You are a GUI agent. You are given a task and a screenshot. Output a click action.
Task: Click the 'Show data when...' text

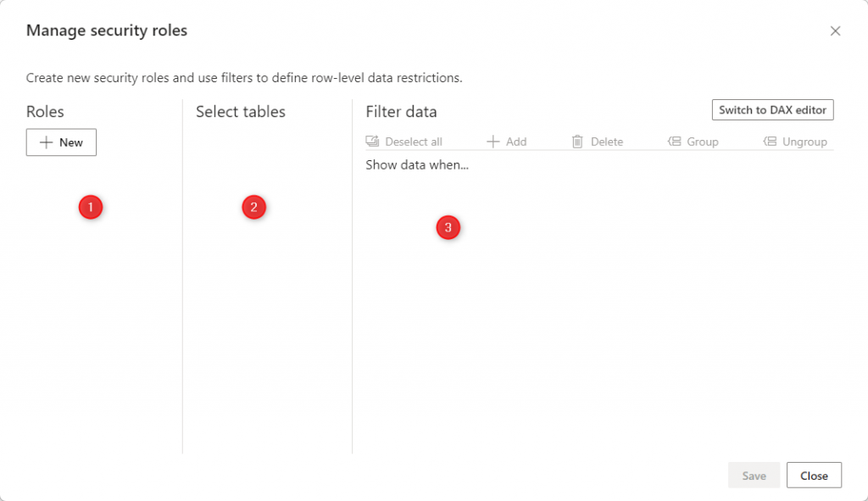point(417,164)
